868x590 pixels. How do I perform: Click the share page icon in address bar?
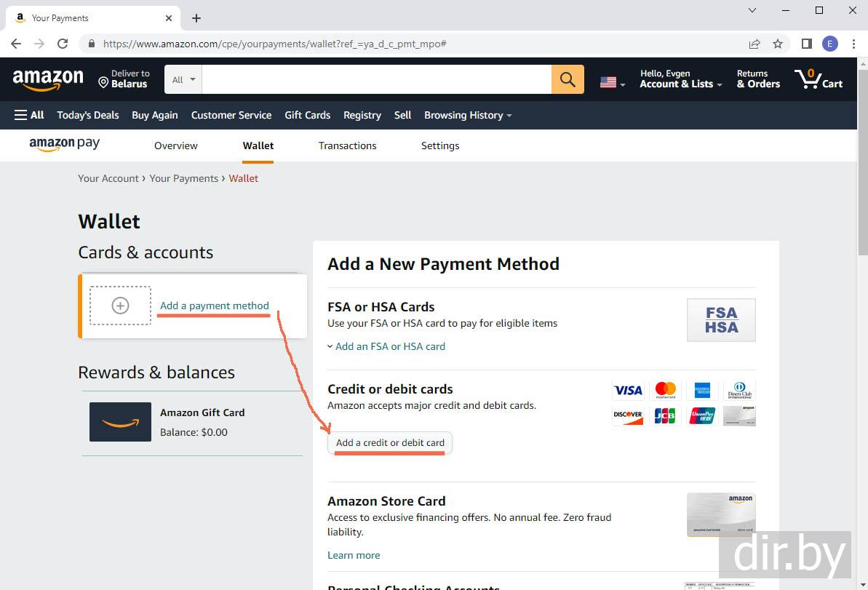click(x=754, y=44)
